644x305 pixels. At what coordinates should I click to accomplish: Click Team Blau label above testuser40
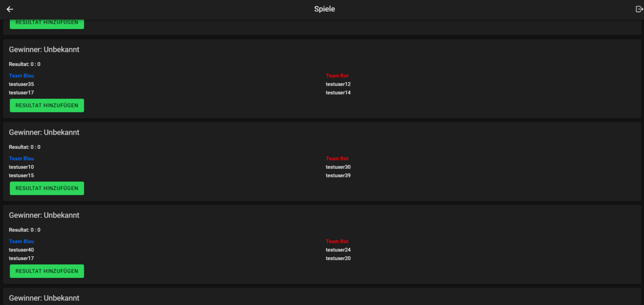coord(21,241)
